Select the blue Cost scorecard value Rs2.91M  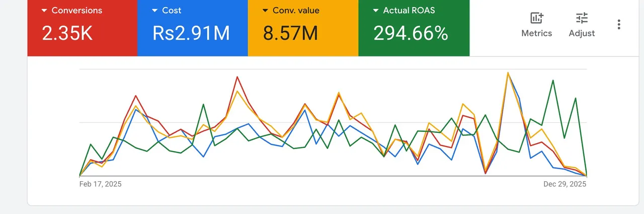pos(191,33)
